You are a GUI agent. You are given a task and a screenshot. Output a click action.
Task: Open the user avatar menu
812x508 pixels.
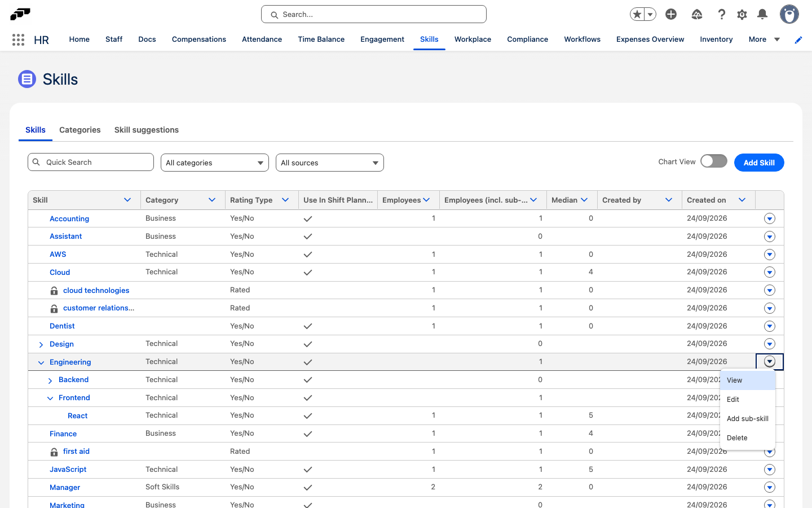pyautogui.click(x=789, y=14)
